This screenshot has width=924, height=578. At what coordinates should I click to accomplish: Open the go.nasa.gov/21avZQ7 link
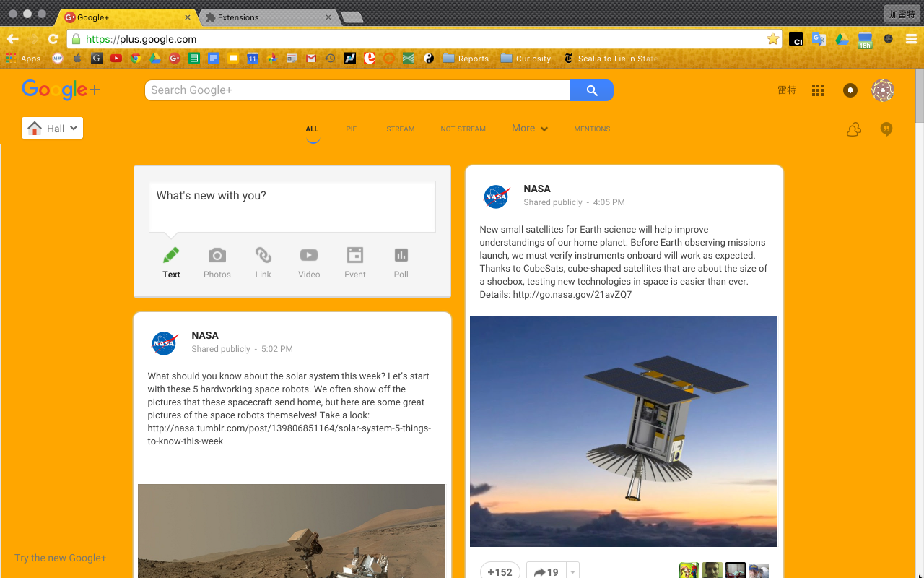572,295
